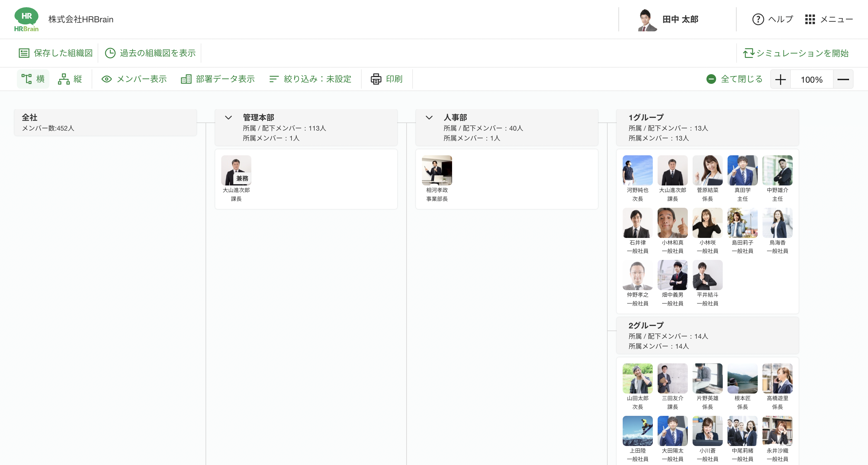
Task: Increase zoom with plus button
Action: 780,80
